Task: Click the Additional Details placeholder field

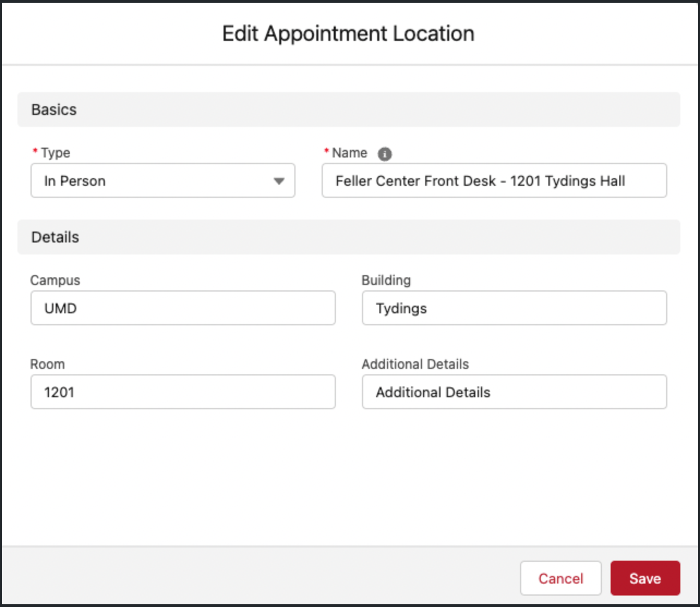Action: click(x=514, y=392)
